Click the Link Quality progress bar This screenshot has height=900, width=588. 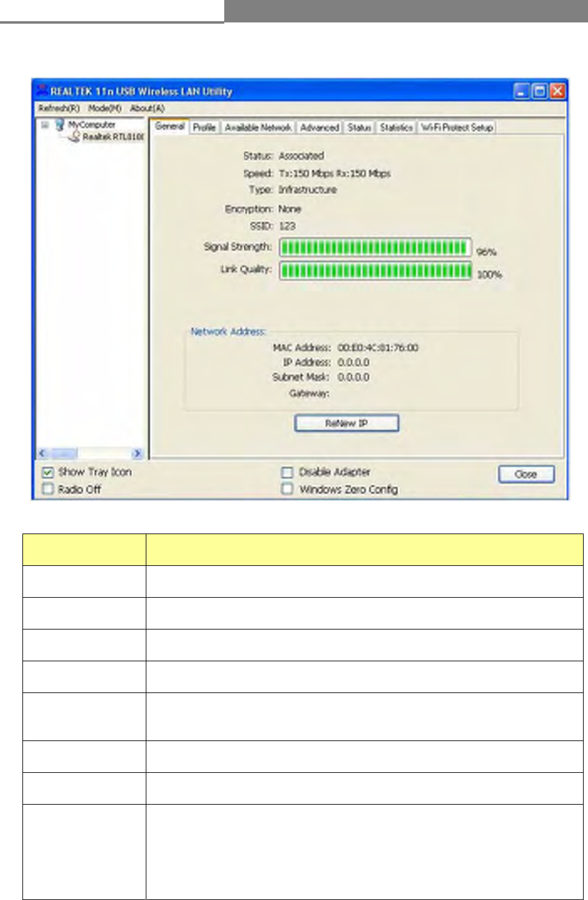pyautogui.click(x=375, y=270)
